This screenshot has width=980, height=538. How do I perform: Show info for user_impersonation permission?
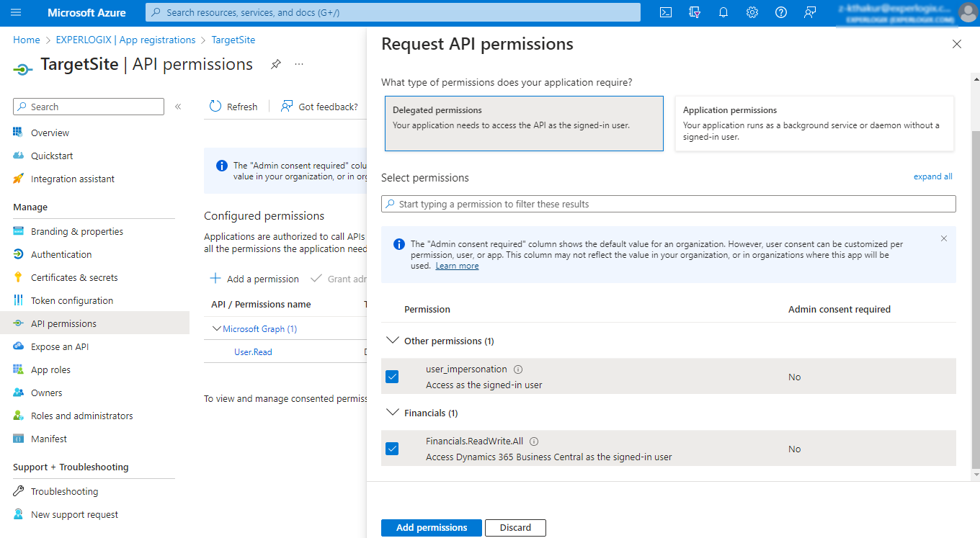[518, 369]
